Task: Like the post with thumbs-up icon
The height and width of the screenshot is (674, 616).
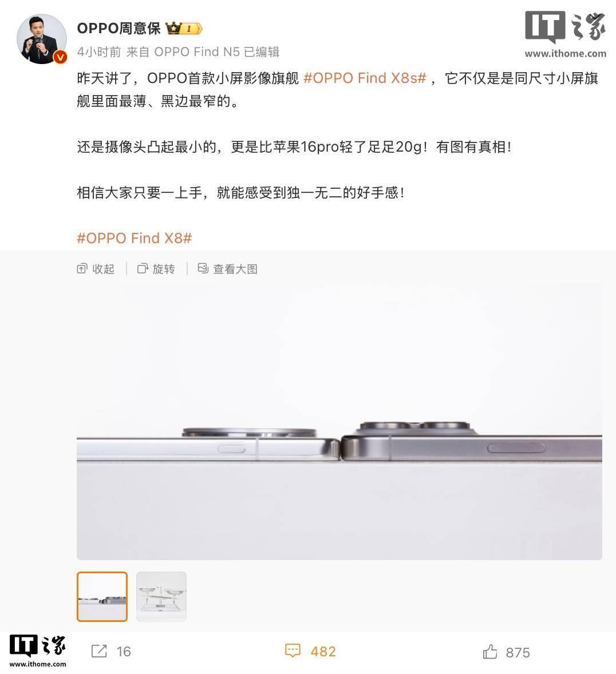Action: [490, 651]
